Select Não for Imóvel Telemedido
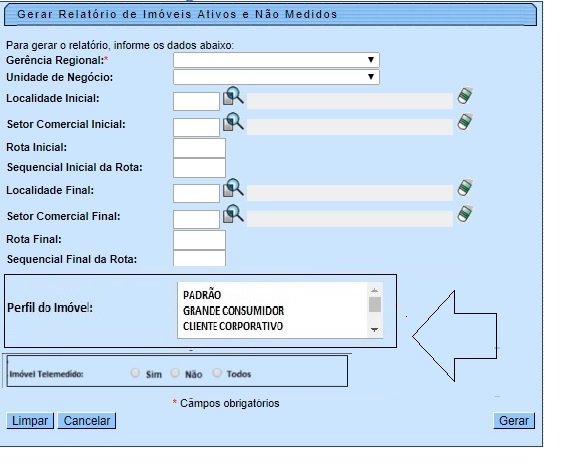This screenshot has height=468, width=572. point(175,373)
